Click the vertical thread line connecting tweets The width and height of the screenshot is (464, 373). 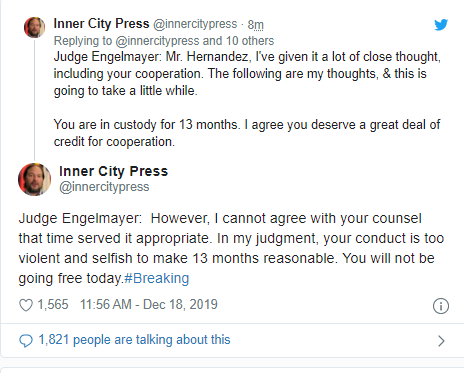(34, 99)
